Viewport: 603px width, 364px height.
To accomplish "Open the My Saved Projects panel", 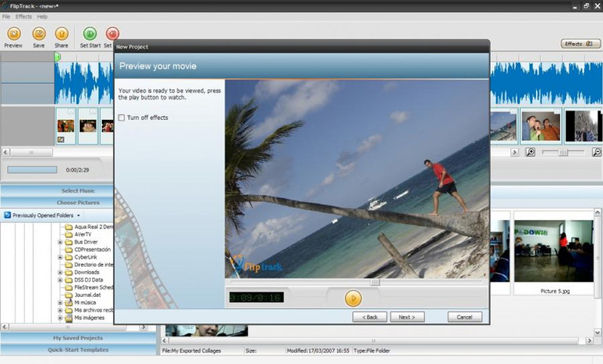I will tap(78, 338).
